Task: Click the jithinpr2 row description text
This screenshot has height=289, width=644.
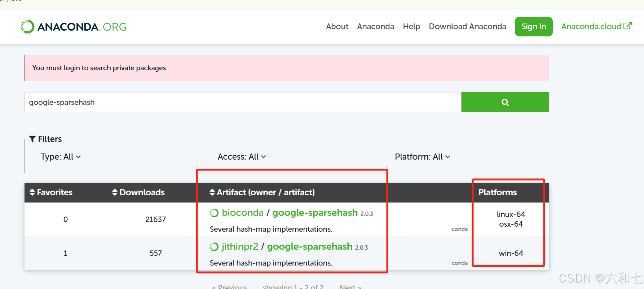Action: (x=271, y=263)
